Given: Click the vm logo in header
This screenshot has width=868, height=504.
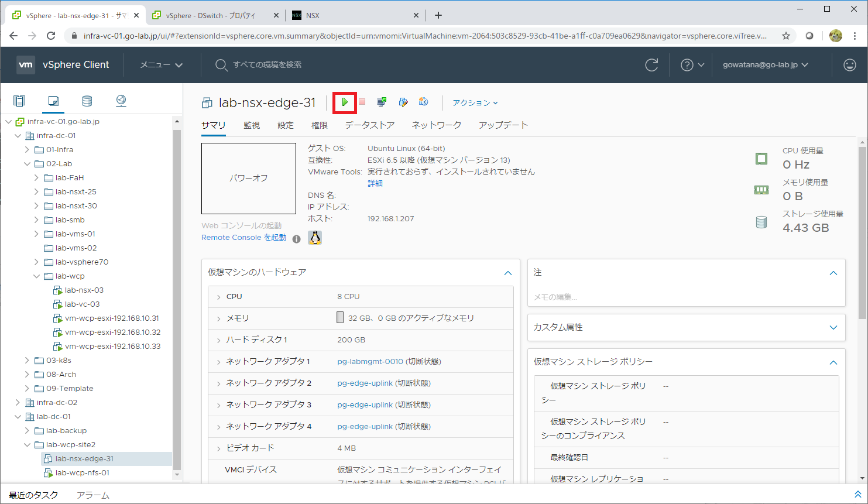Looking at the screenshot, I should pos(26,65).
